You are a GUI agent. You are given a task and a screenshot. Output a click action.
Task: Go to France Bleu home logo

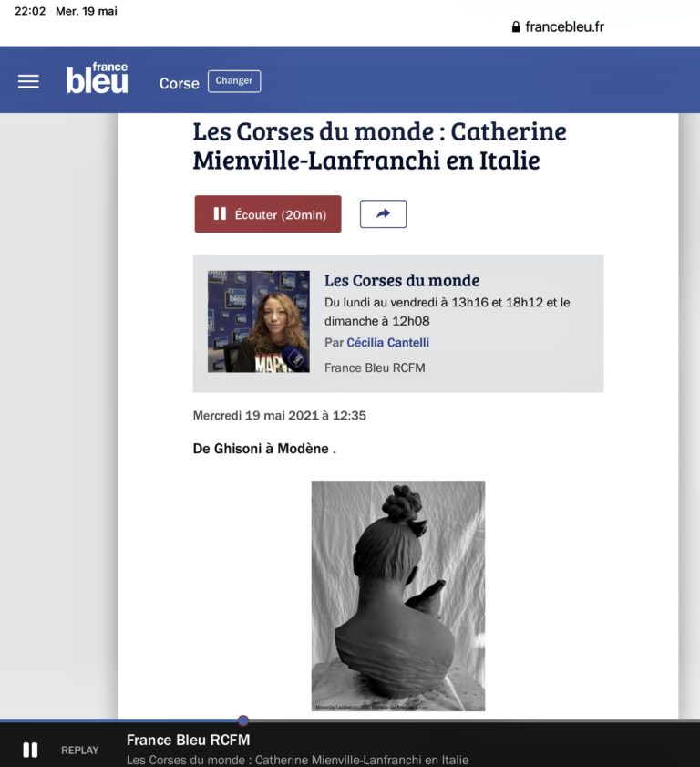coord(98,78)
